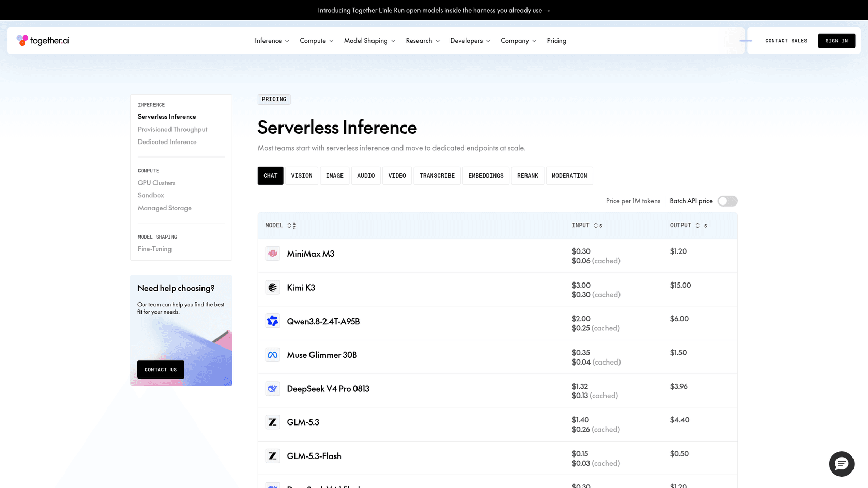This screenshot has height=488, width=868.
Task: Click the together.ai logo
Action: click(x=43, y=40)
